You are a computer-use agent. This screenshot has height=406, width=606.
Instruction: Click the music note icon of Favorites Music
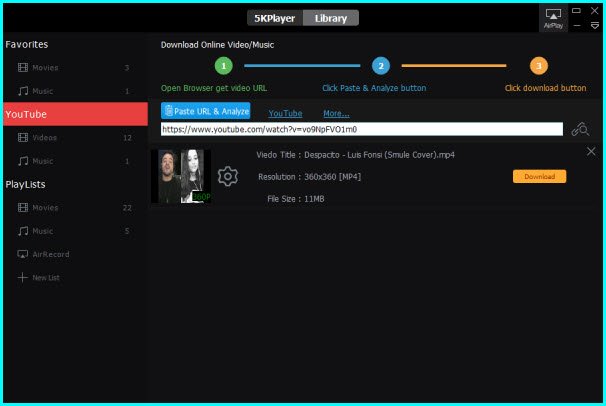(23, 91)
